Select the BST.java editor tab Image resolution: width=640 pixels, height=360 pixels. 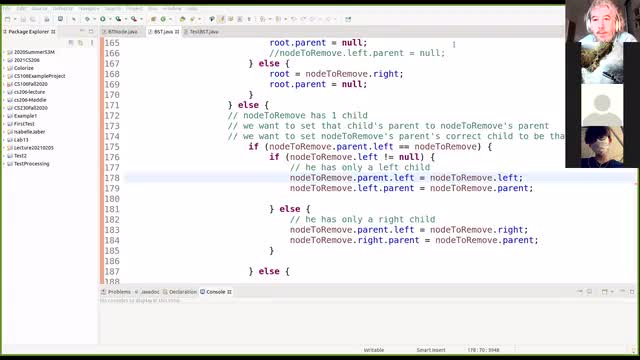(163, 31)
